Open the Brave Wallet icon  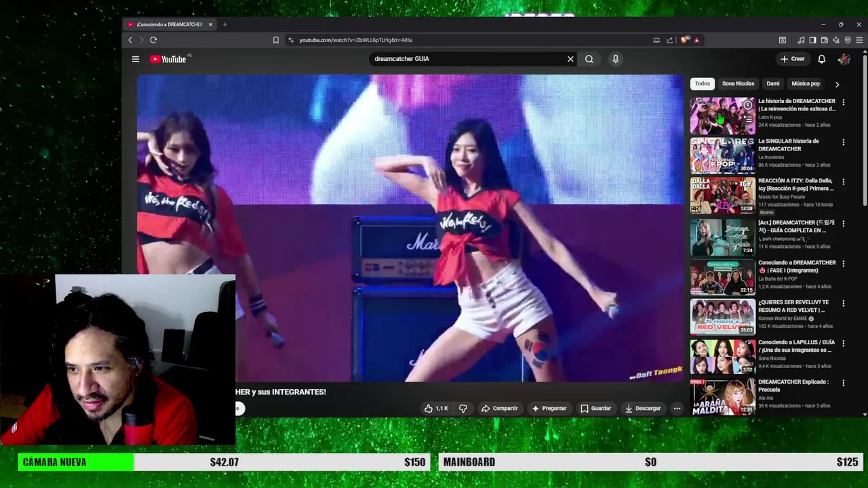click(x=824, y=40)
